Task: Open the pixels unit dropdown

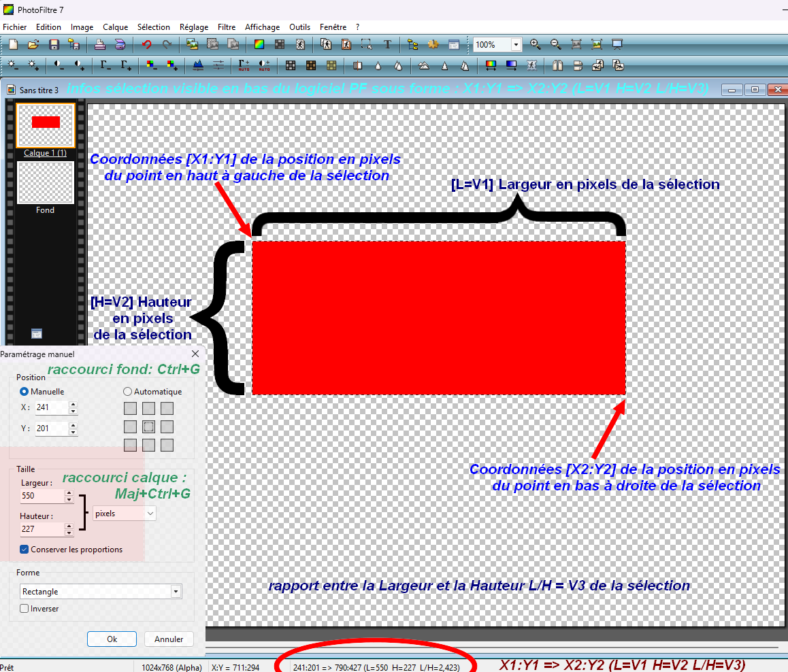Action: [x=125, y=514]
